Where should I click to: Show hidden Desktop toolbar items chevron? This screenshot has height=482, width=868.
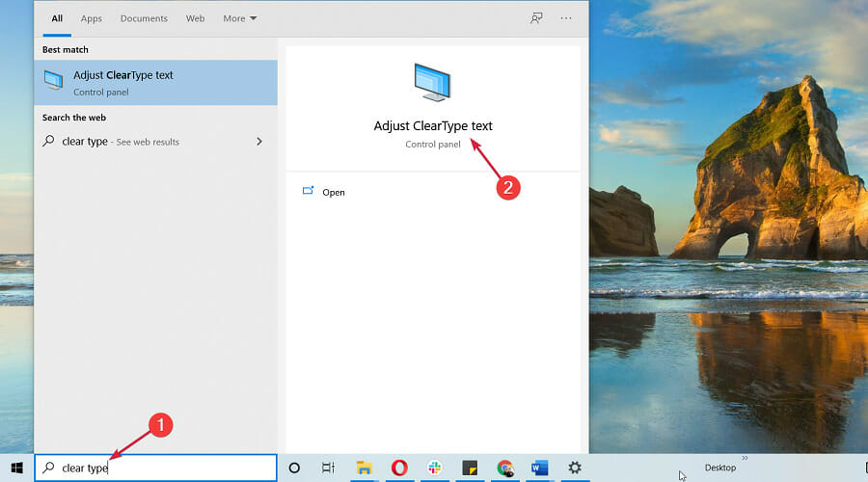[x=745, y=458]
